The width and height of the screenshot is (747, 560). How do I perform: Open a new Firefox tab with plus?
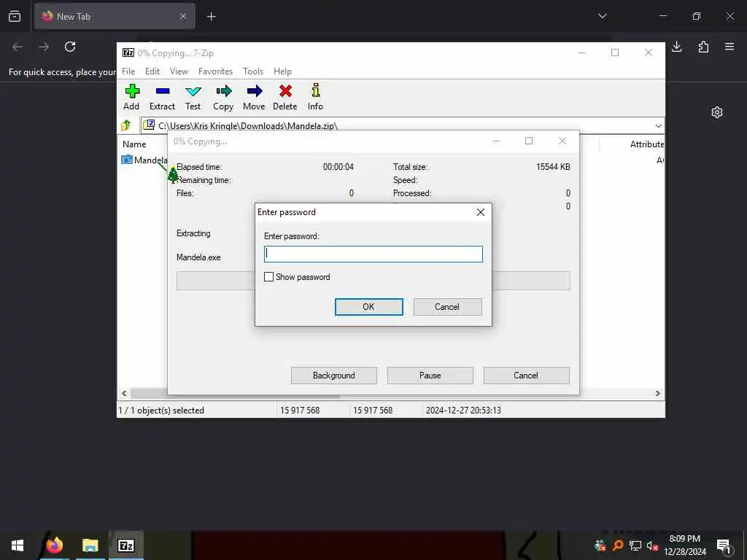click(x=212, y=17)
